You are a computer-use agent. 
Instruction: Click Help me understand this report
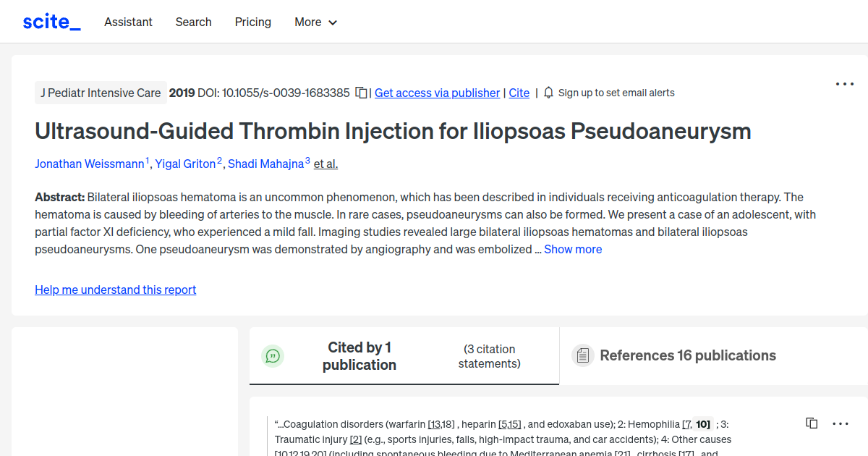115,290
